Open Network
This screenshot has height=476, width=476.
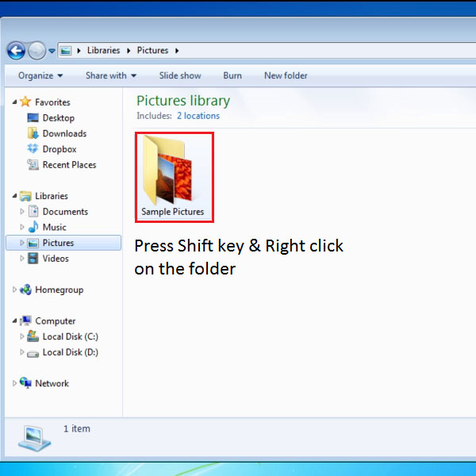click(x=52, y=383)
